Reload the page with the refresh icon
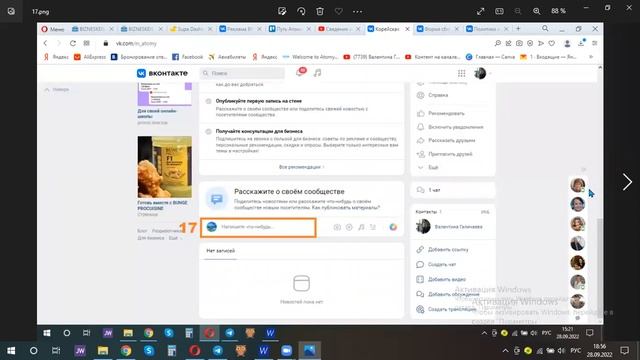This screenshot has height=360, width=640. tap(73, 43)
